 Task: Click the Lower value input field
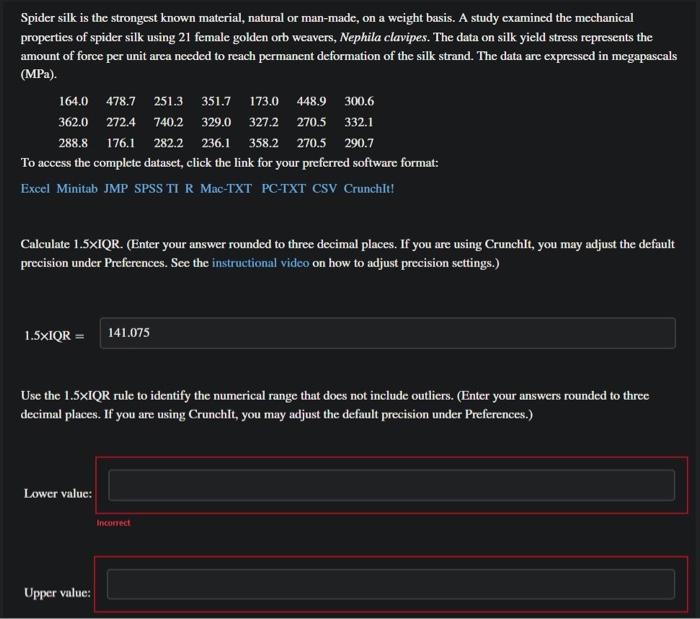[392, 485]
